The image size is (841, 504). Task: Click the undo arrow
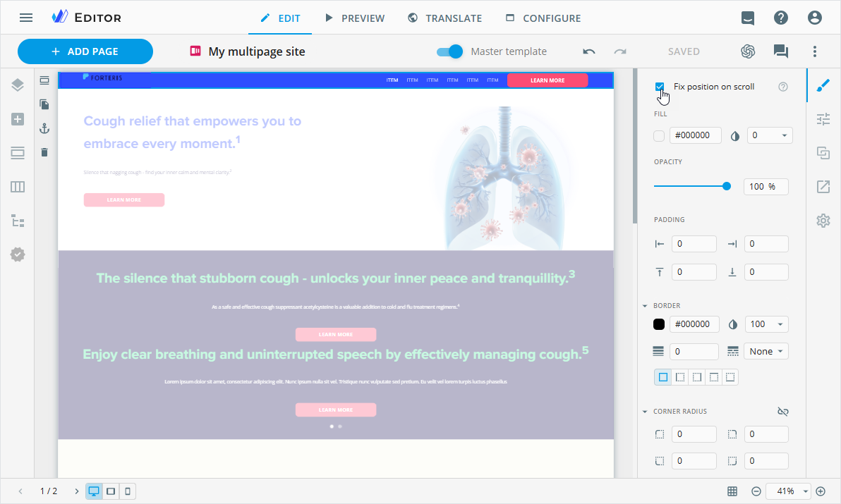589,51
